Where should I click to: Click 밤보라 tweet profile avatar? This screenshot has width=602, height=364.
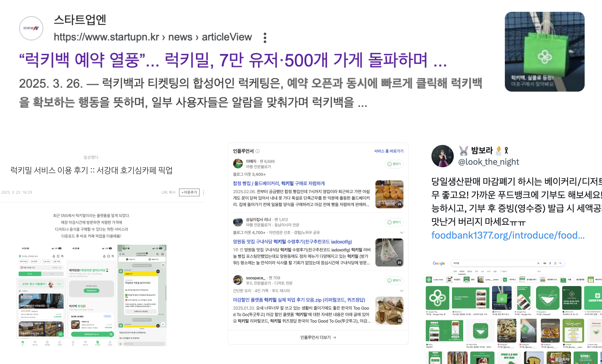[442, 156]
